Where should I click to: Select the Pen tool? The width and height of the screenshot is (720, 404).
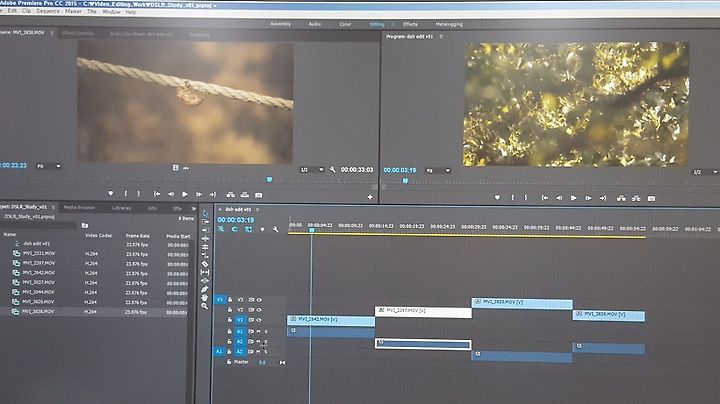point(205,289)
